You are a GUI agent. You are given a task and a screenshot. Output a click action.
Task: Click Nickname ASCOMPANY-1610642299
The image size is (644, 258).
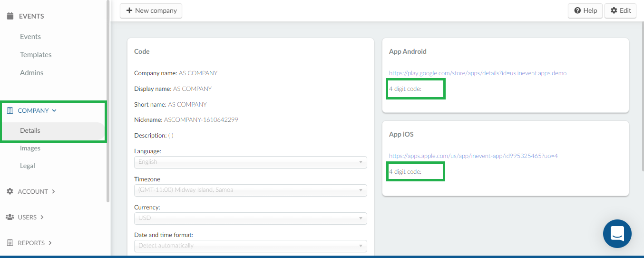[x=201, y=120]
